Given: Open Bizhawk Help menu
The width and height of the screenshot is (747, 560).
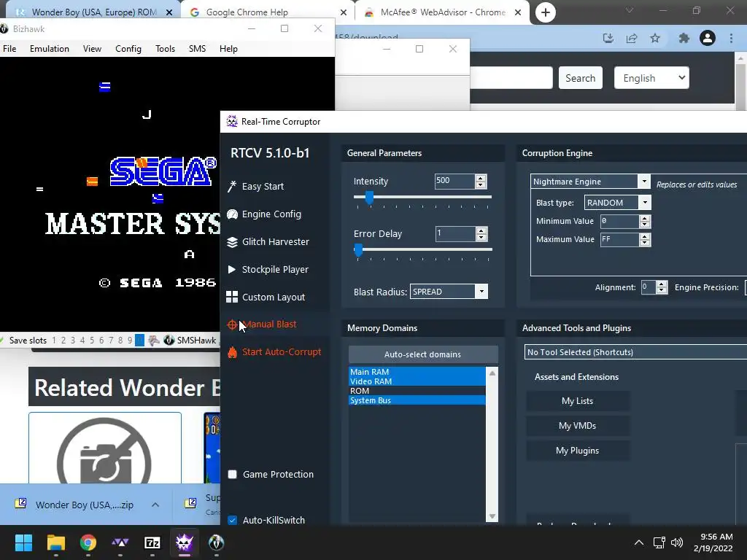Looking at the screenshot, I should point(228,49).
